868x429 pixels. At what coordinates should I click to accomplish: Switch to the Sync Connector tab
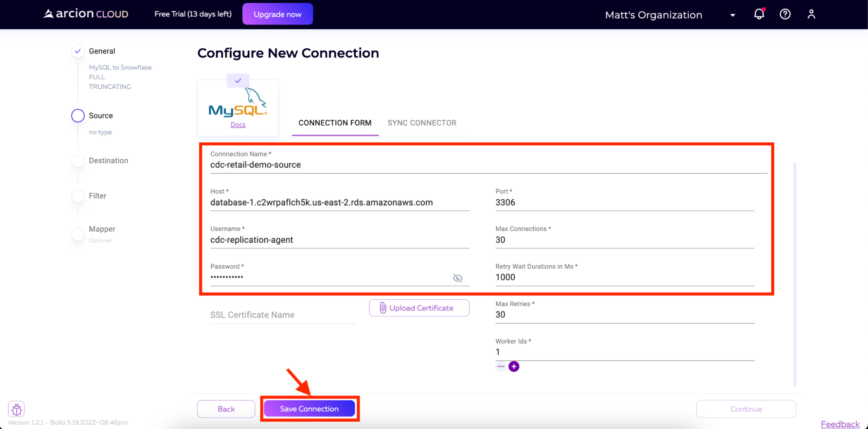point(422,123)
